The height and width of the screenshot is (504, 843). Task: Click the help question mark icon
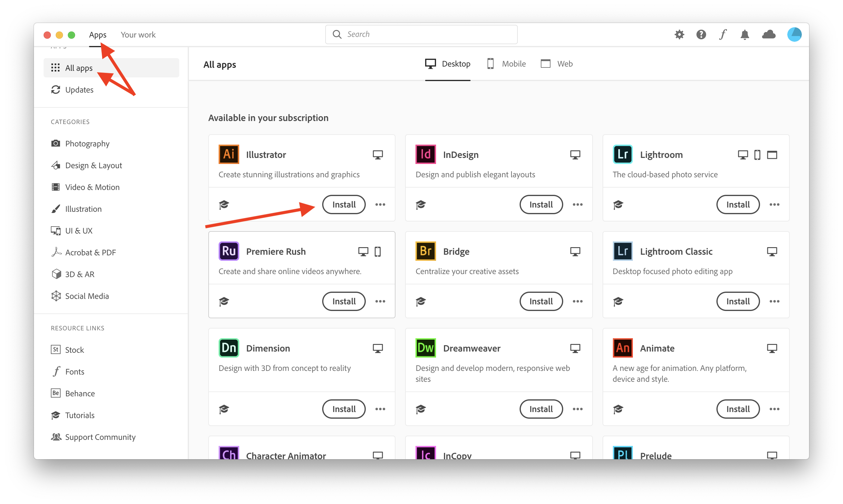(701, 34)
